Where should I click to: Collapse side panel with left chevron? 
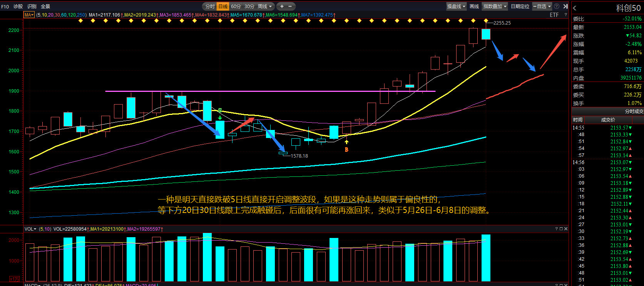point(575,8)
